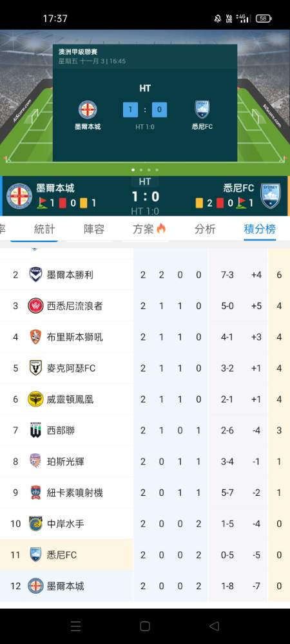Tap Western Sydney Wanderers club logo
290x644 pixels.
click(35, 305)
